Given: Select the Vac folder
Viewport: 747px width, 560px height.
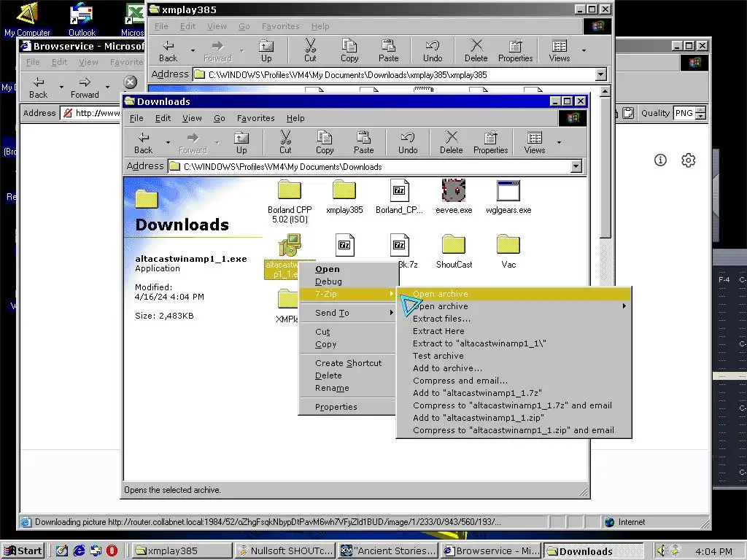Looking at the screenshot, I should tap(508, 252).
